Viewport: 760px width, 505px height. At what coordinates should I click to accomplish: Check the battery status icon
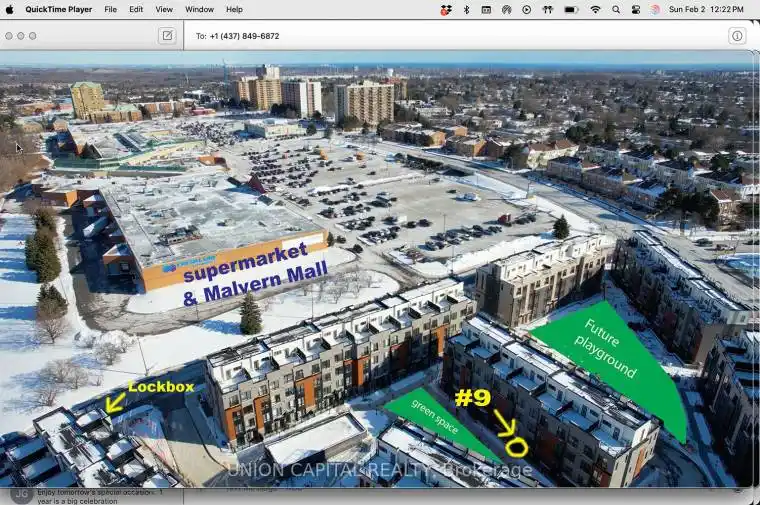(571, 9)
